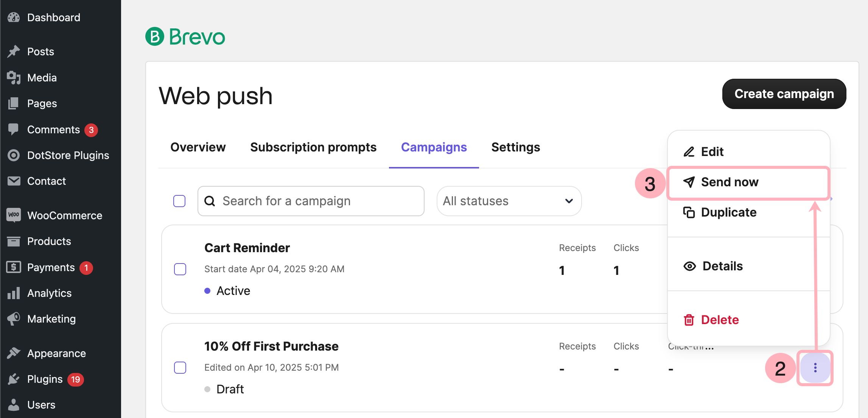The image size is (868, 418).
Task: Open the Dashboard sidebar icon
Action: [x=14, y=17]
